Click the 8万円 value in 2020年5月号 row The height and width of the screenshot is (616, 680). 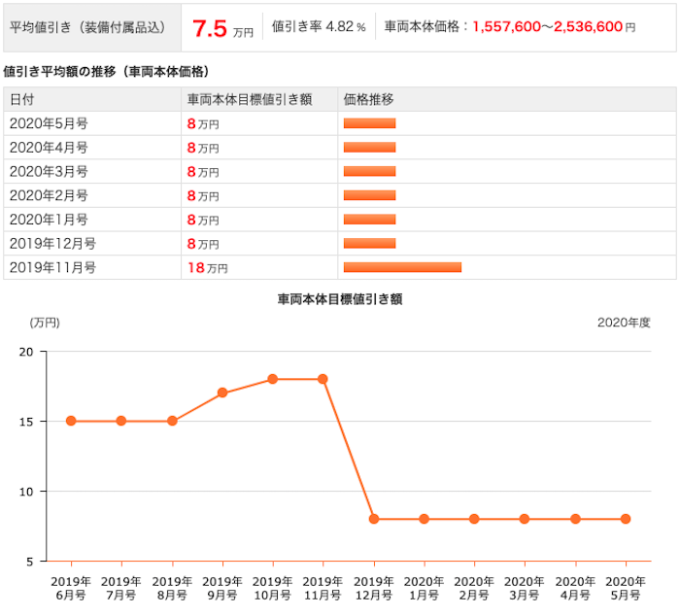[203, 123]
